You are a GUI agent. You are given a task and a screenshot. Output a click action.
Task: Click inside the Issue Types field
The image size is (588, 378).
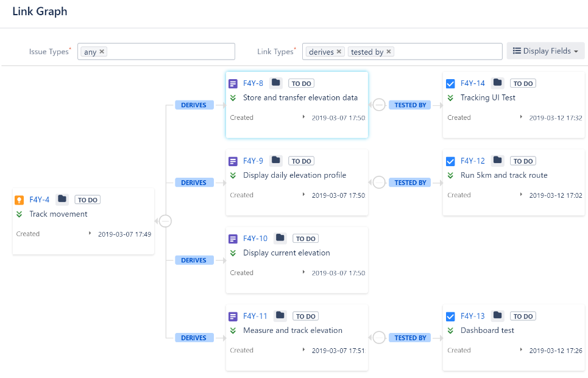[x=171, y=52]
